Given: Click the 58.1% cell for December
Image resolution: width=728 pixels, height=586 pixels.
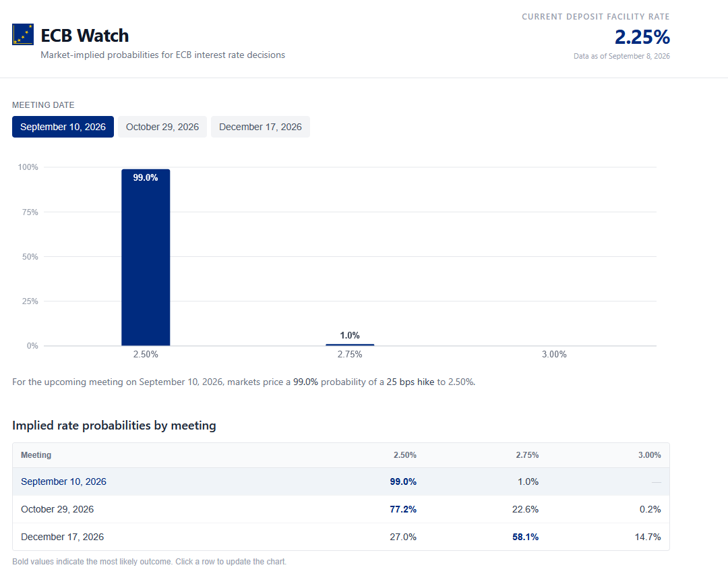Looking at the screenshot, I should point(525,537).
